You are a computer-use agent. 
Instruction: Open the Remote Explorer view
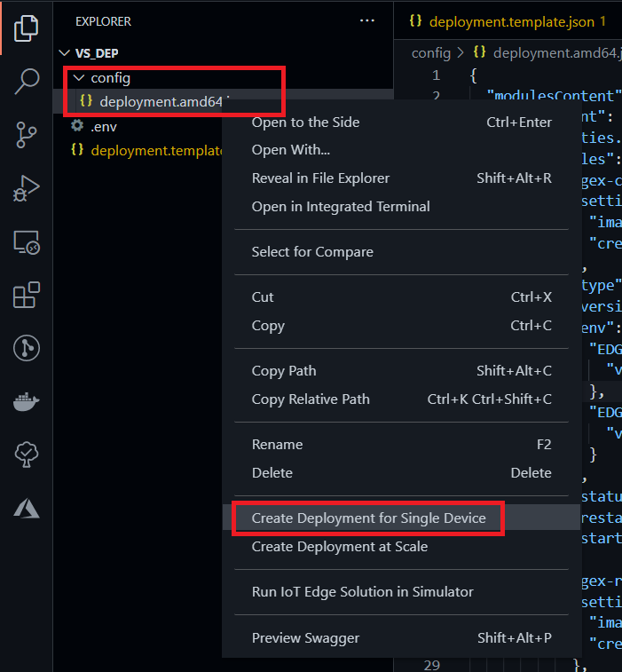point(27,241)
